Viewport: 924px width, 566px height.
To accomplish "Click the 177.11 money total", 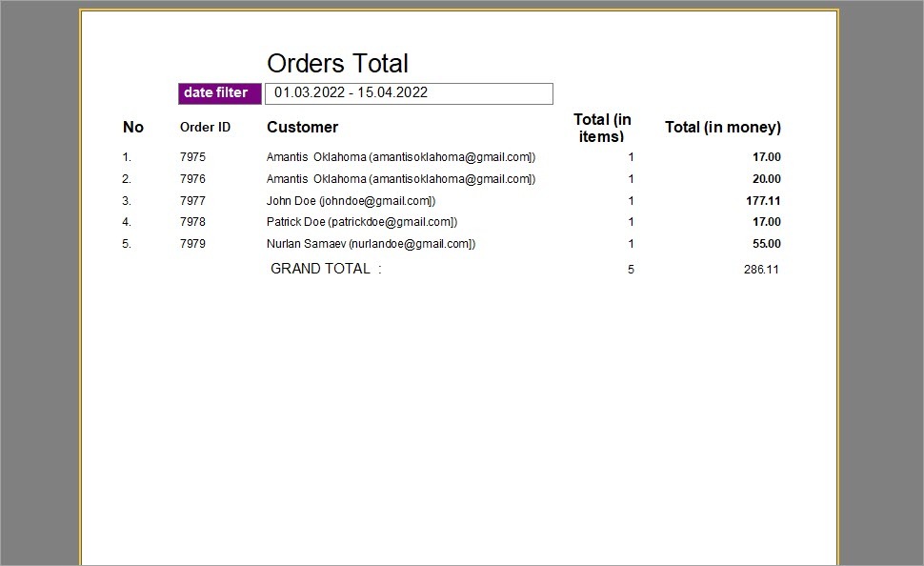I will click(x=763, y=201).
